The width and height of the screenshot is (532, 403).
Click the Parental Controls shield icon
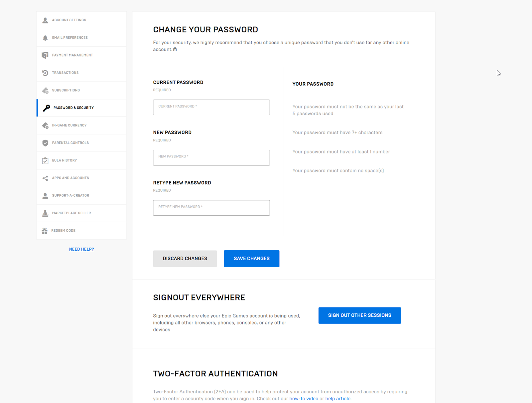coord(45,143)
